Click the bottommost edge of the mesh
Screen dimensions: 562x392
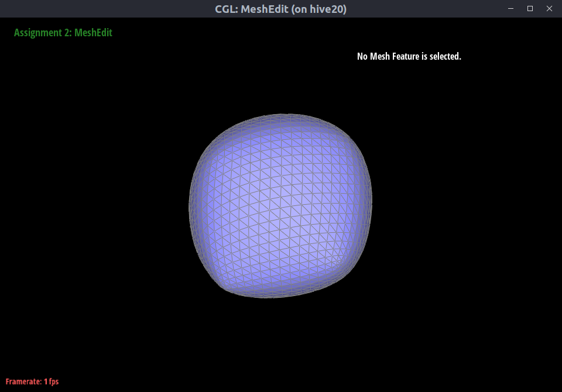pyautogui.click(x=270, y=297)
